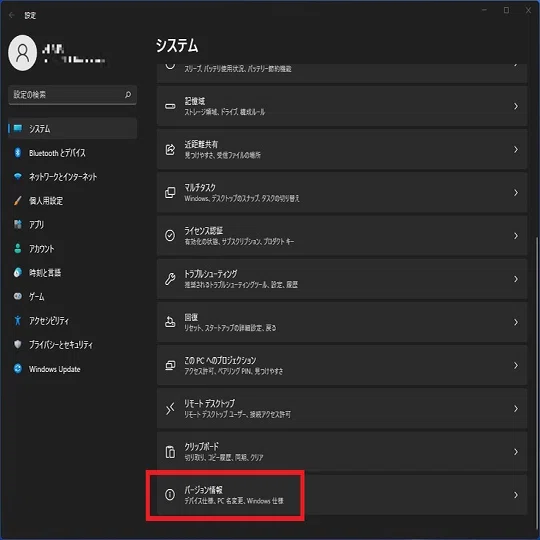Click the アプリ grid icon
Viewport: 540px width, 540px height.
[18, 225]
